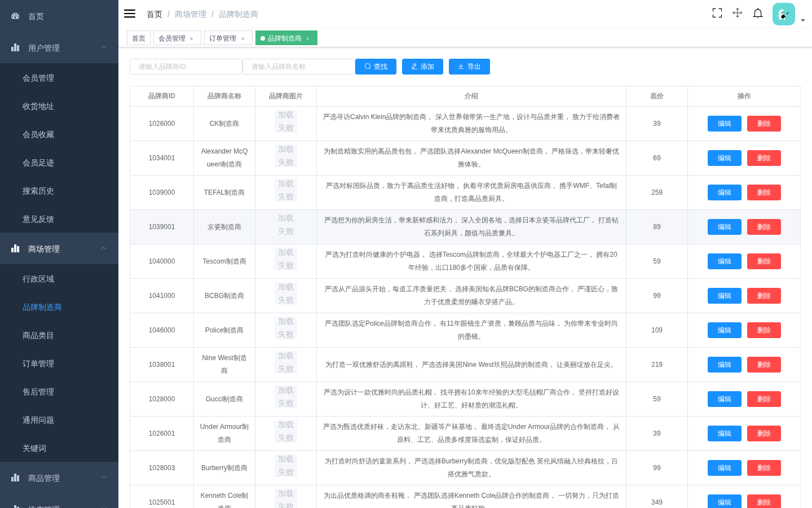Click 首页 breadcrumb link
812x508 pixels.
(x=155, y=14)
